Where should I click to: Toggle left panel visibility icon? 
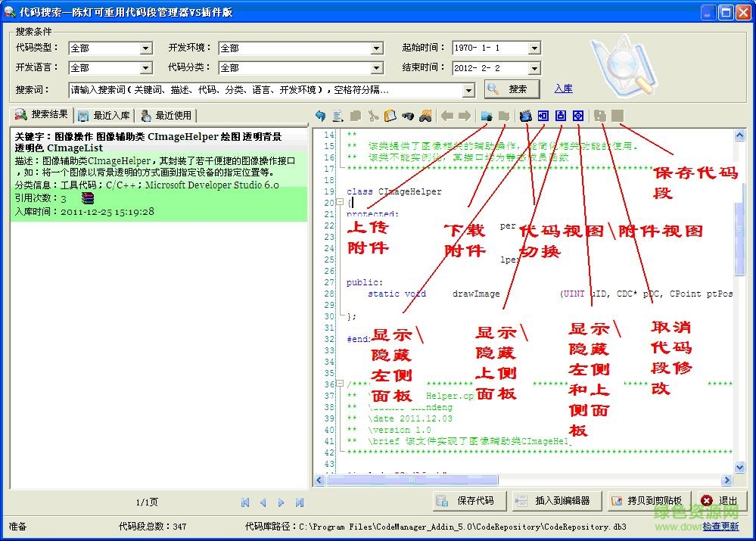tap(543, 116)
